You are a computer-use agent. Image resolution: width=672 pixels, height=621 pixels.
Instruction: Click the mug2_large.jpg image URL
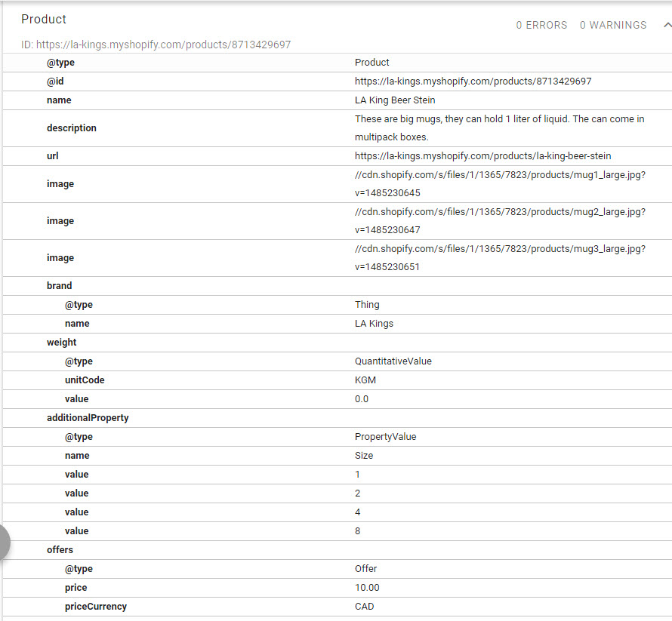click(x=500, y=221)
